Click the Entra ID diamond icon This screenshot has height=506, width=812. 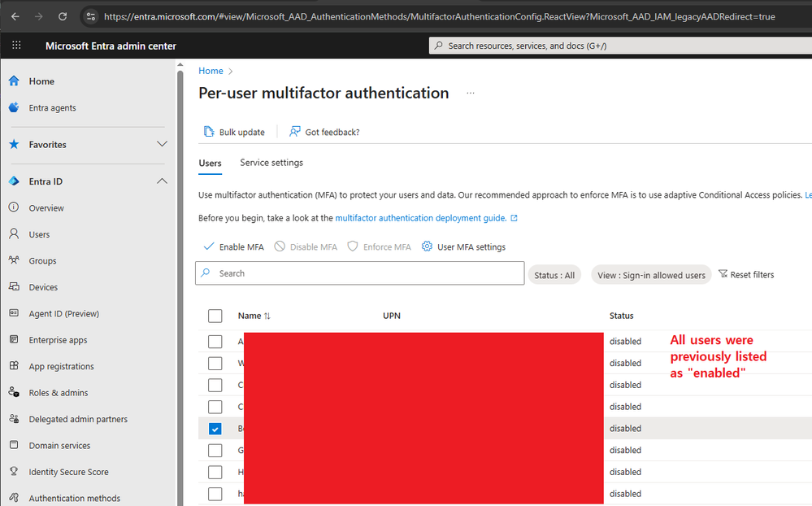pos(14,181)
